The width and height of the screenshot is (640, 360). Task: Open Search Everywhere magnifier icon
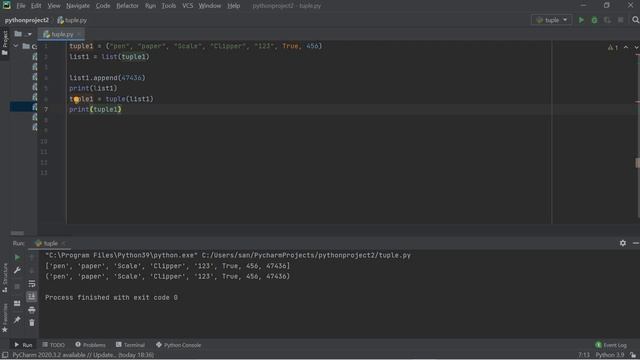click(x=635, y=20)
